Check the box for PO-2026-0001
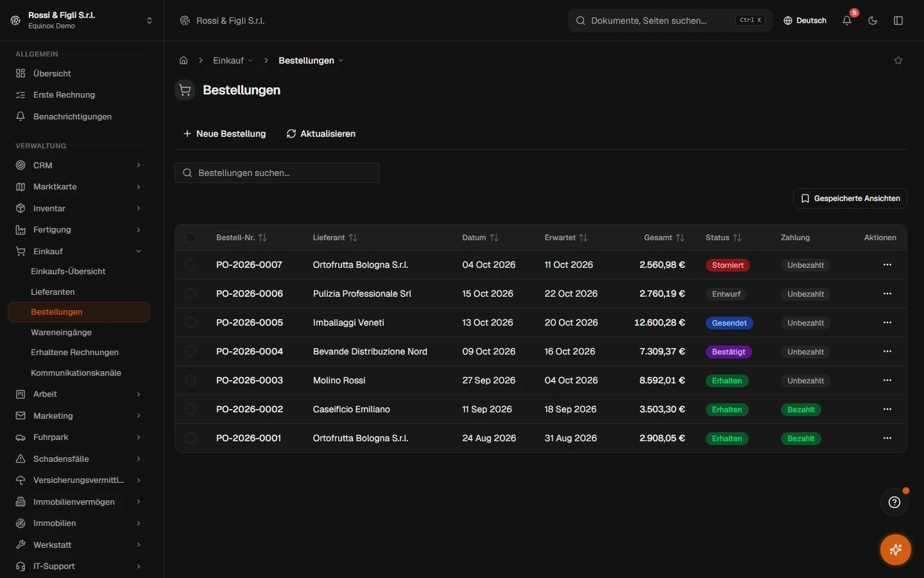Image resolution: width=924 pixels, height=578 pixels. [191, 438]
